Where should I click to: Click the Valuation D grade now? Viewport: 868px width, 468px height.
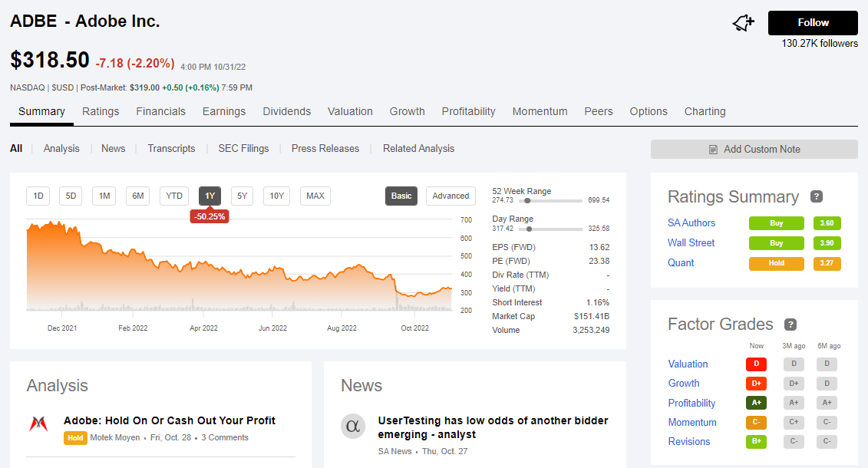[x=756, y=364]
